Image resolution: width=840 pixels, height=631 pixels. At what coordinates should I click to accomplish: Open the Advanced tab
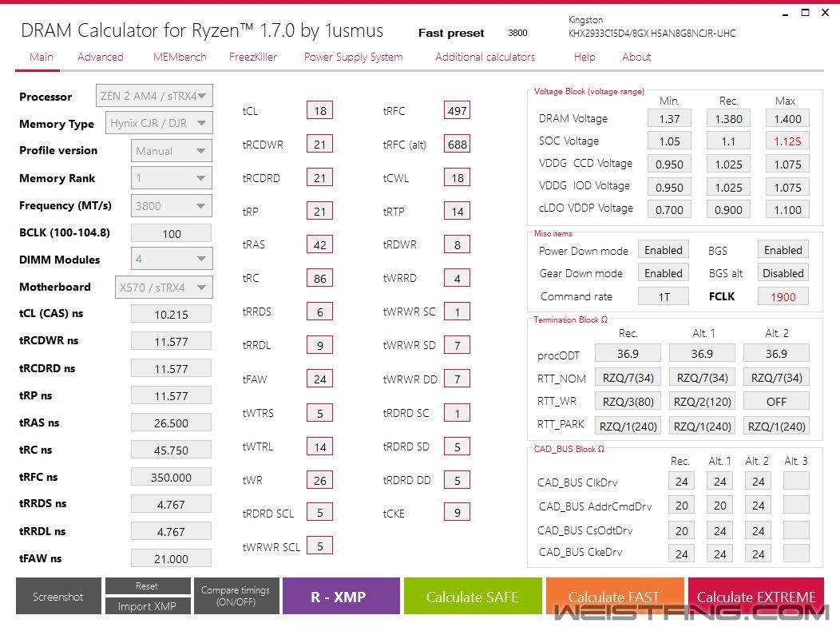click(x=100, y=57)
